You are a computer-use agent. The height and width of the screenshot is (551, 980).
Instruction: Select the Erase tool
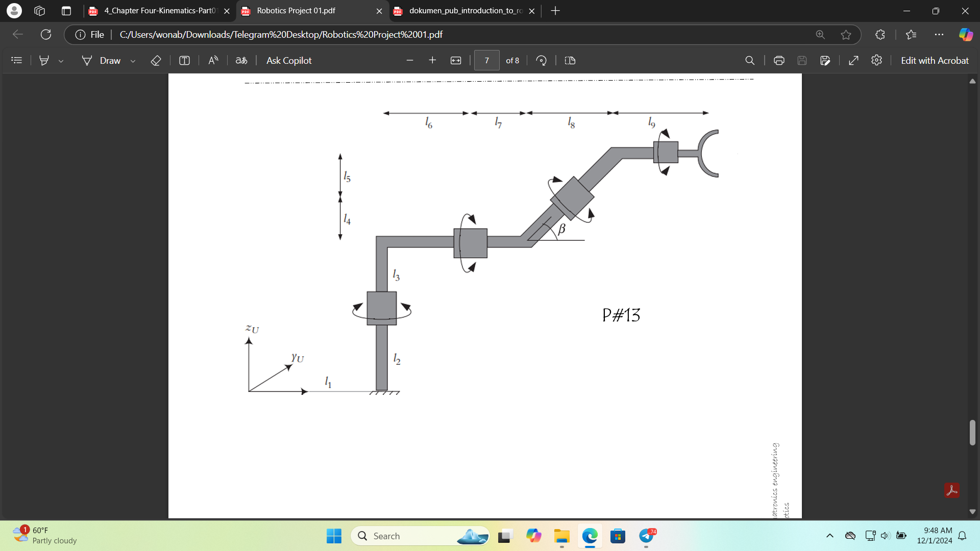(x=156, y=60)
